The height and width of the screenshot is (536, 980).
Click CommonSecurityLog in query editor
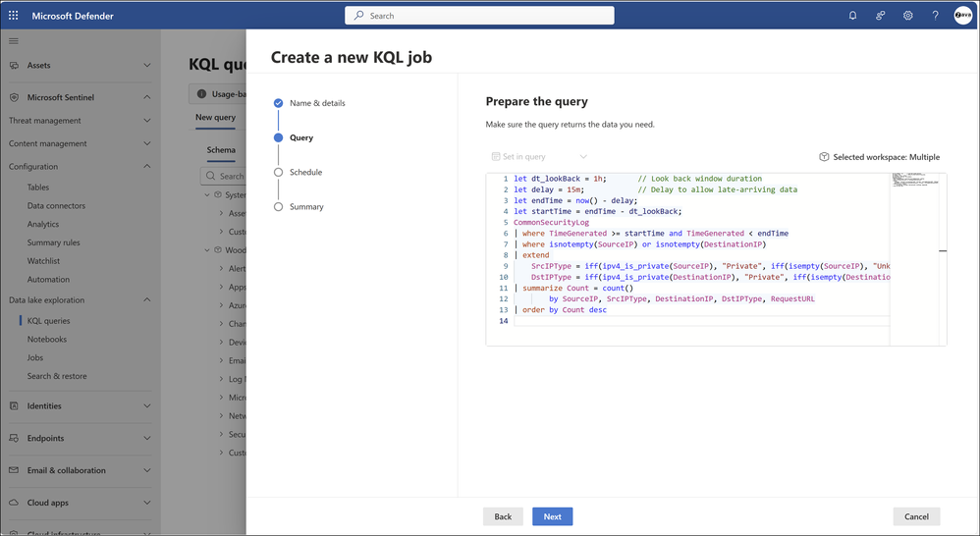click(x=551, y=223)
